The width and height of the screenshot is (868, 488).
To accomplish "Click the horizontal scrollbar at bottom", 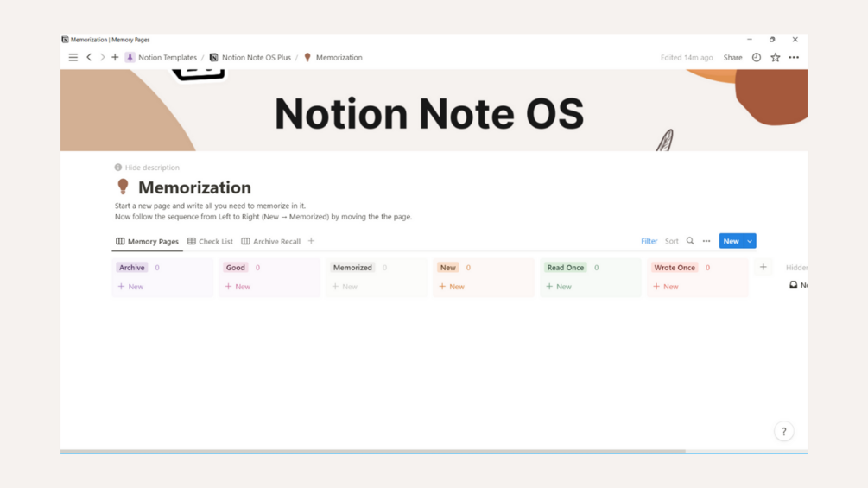I will 372,452.
